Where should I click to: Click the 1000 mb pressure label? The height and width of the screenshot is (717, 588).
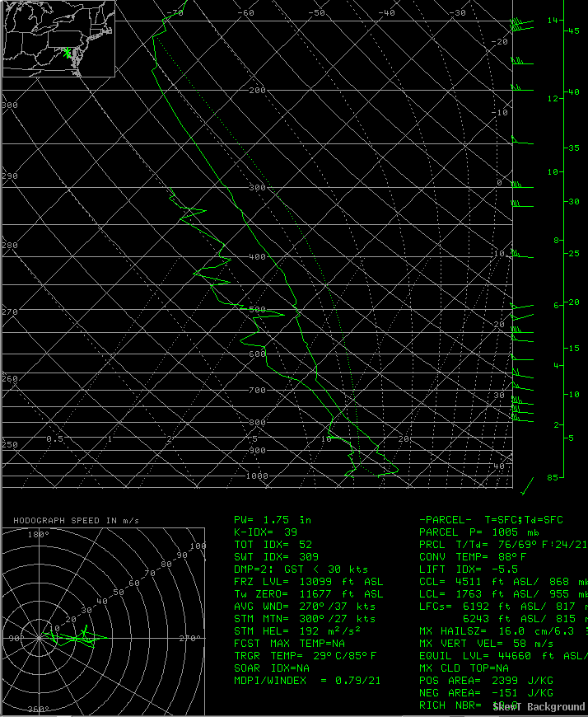(x=257, y=476)
